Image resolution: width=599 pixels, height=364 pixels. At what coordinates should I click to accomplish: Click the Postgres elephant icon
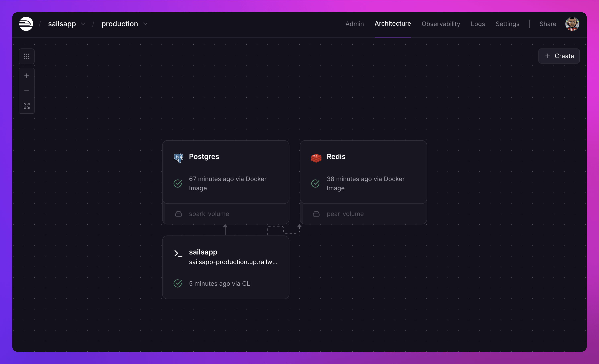178,158
